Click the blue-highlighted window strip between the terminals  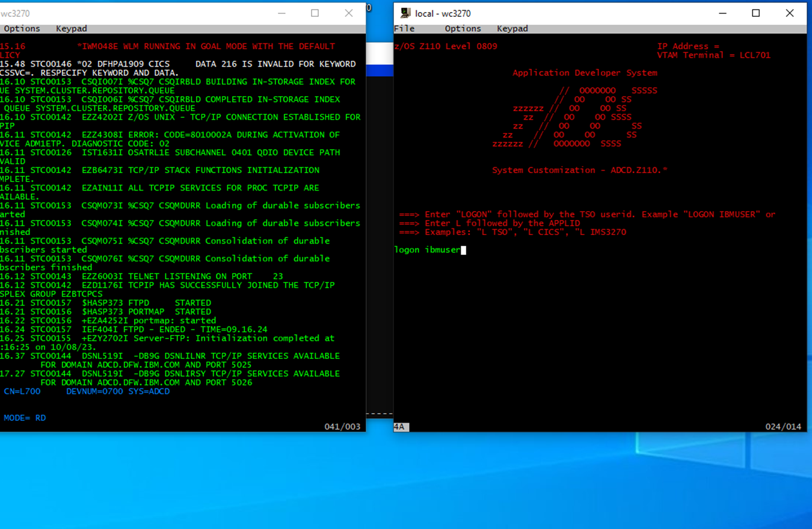point(379,70)
